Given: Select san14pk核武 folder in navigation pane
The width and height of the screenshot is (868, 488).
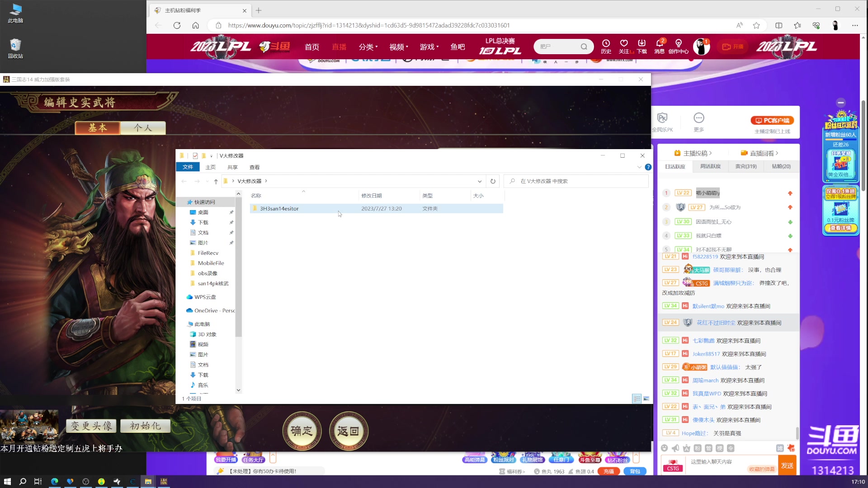Looking at the screenshot, I should 213,283.
